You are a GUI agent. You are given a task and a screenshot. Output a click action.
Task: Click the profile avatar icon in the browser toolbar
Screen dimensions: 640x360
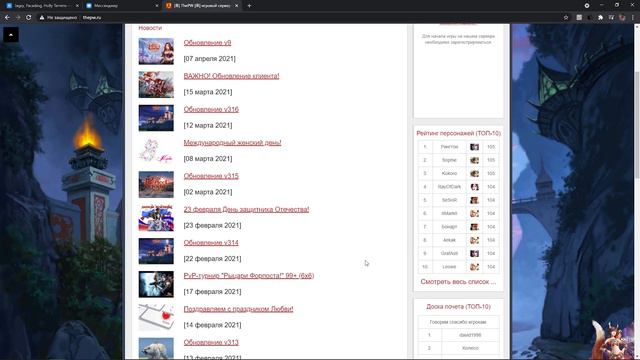point(622,18)
